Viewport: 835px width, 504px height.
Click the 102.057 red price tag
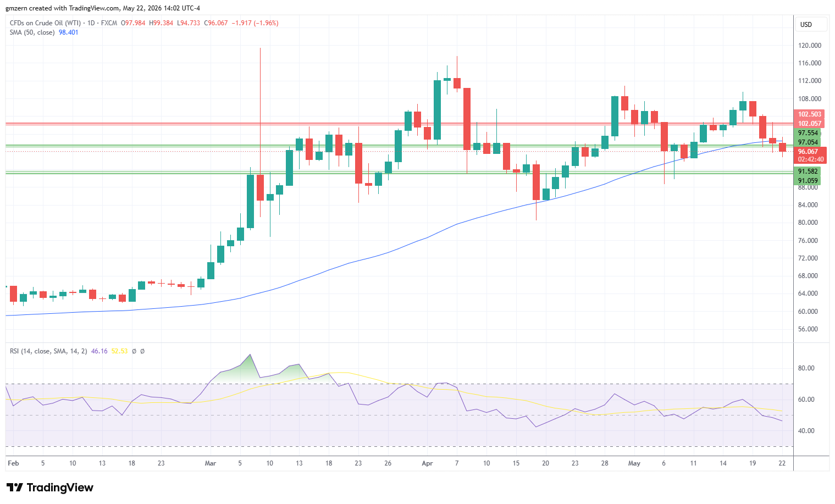pos(810,124)
